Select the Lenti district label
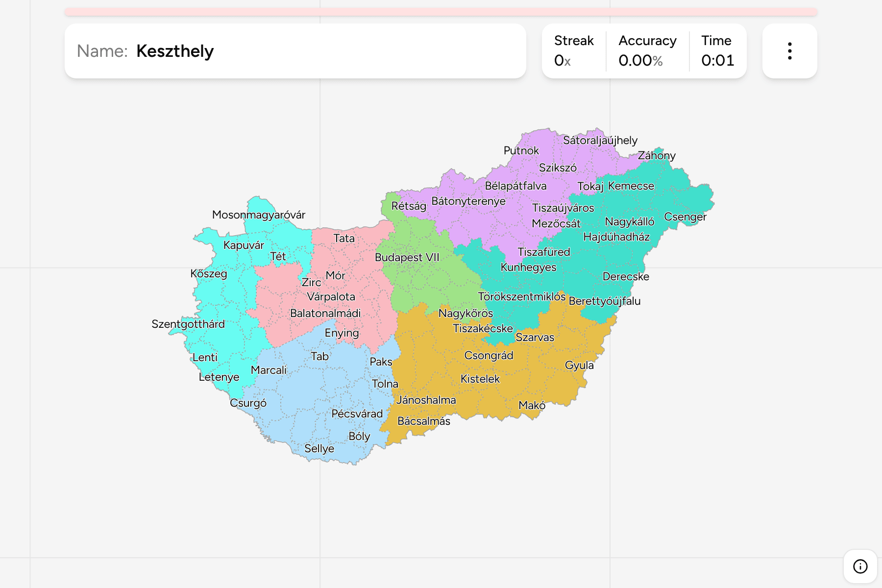882x588 pixels. tap(205, 357)
